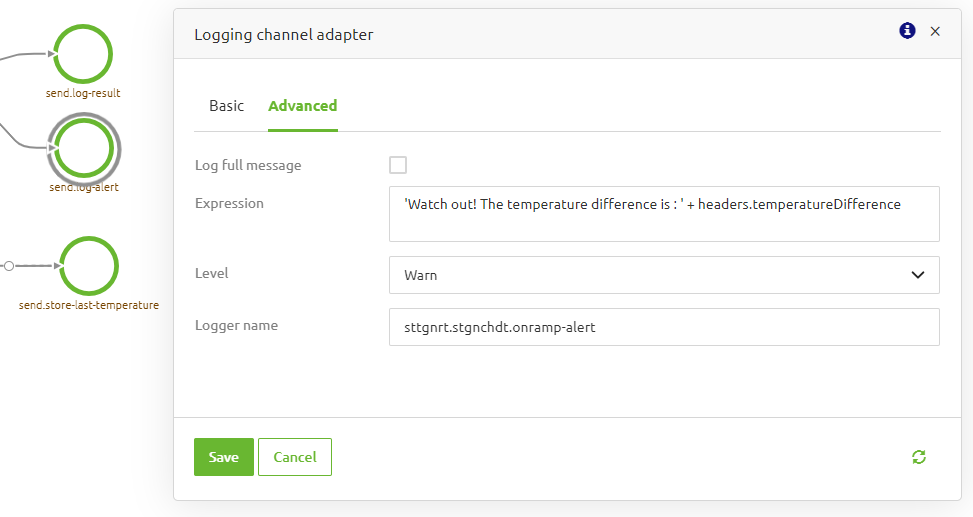Focus the Expression text area

[664, 214]
